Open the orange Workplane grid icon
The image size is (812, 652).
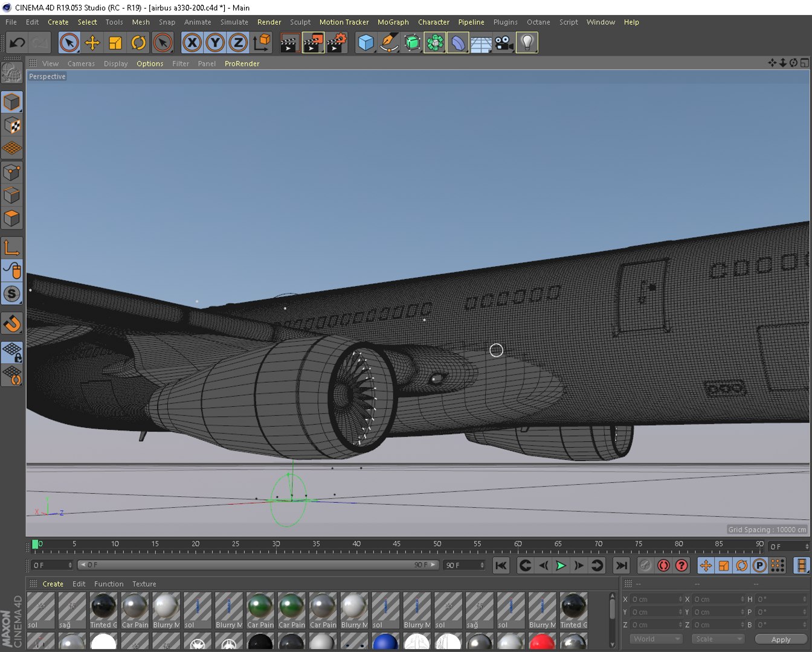click(12, 148)
